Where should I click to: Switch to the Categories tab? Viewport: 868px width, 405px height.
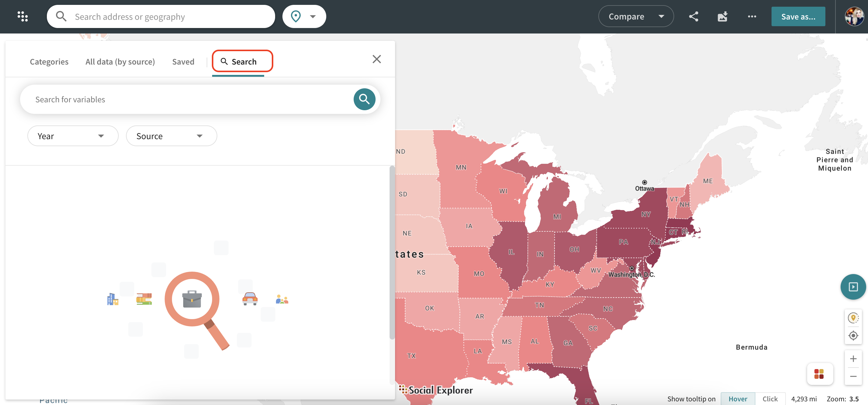(x=49, y=62)
